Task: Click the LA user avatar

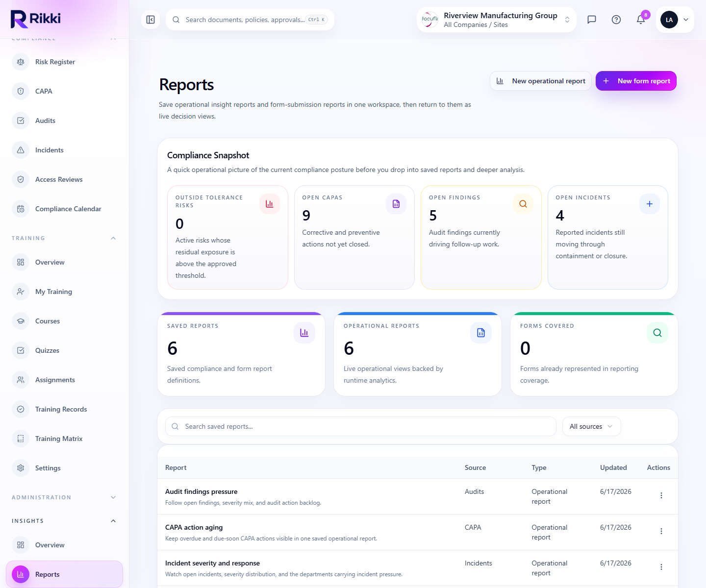Action: [x=669, y=20]
